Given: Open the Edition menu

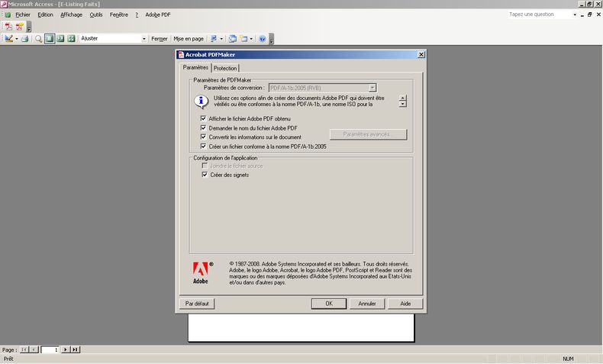Looking at the screenshot, I should point(45,14).
